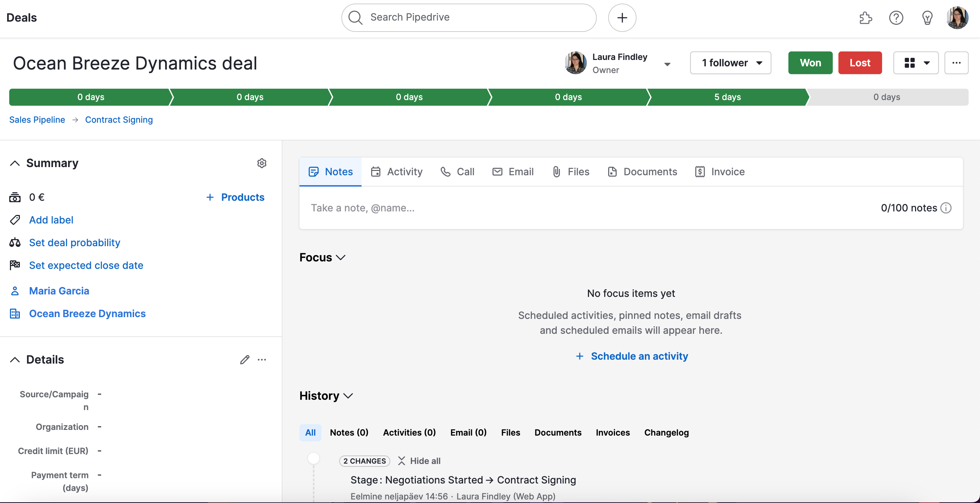Image resolution: width=980 pixels, height=503 pixels.
Task: Open the deal's more actions ellipsis menu
Action: click(956, 63)
